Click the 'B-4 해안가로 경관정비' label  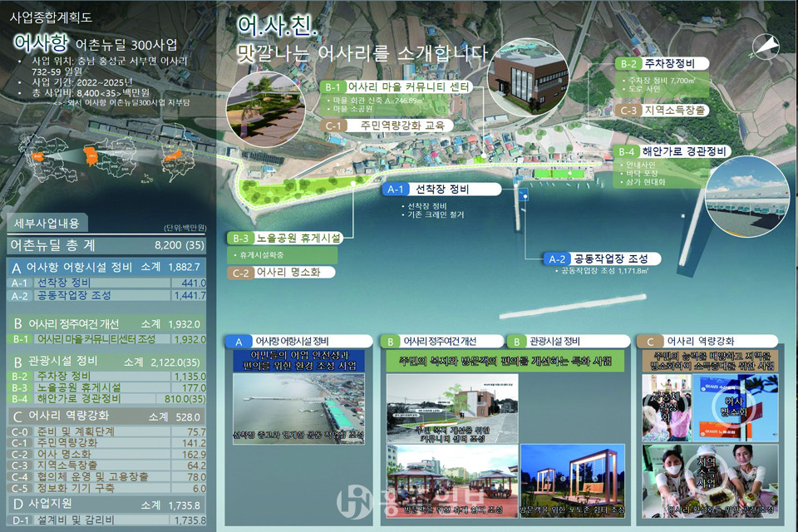coord(672,151)
